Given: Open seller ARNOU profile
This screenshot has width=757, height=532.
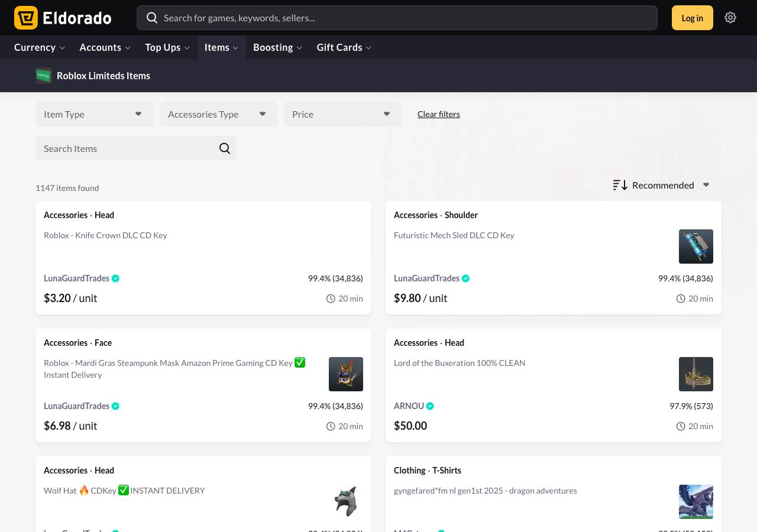Looking at the screenshot, I should tap(409, 406).
